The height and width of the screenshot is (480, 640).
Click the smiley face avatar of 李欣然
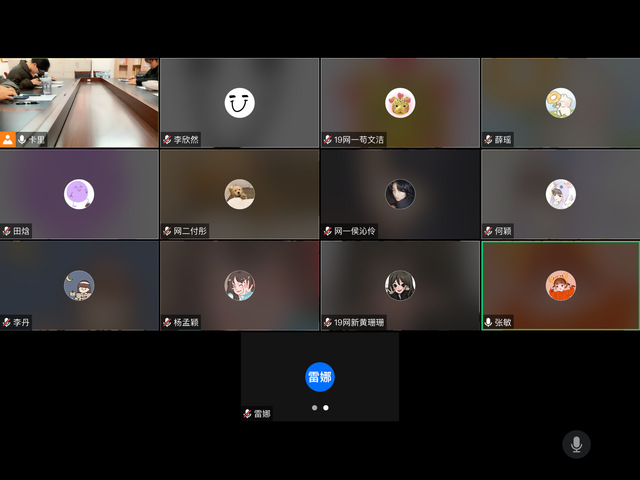240,102
